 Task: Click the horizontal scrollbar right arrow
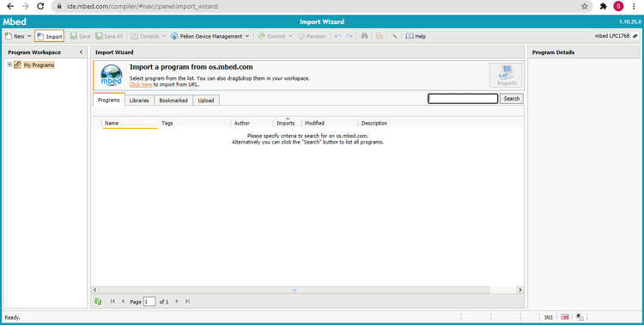(x=520, y=290)
